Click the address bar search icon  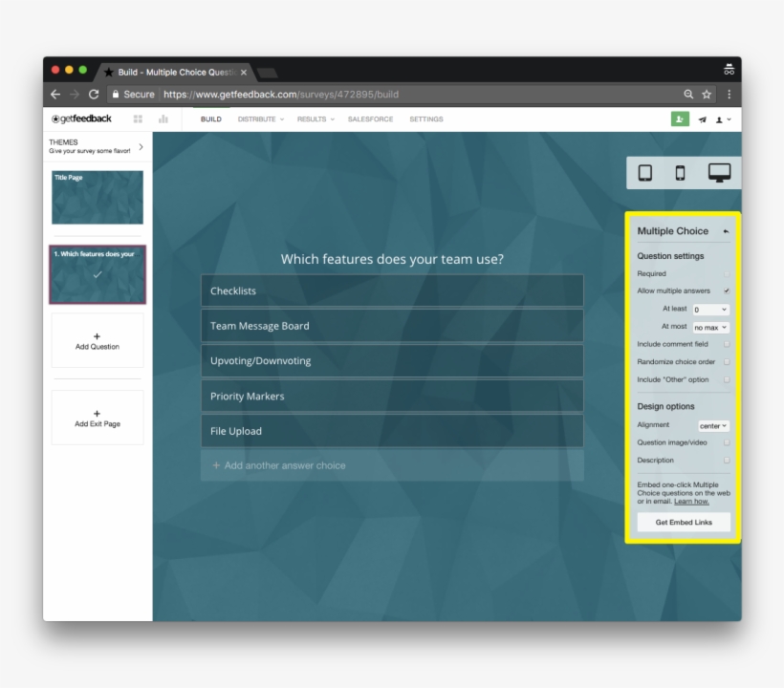(688, 95)
